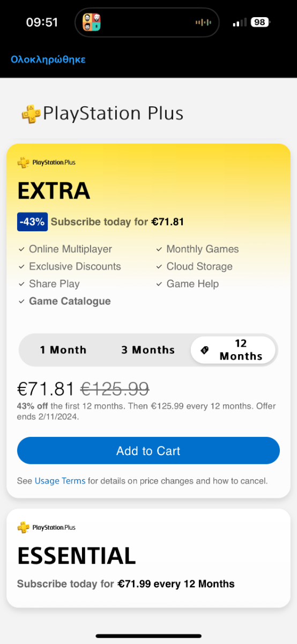Tap the app icon in the Dynamic Island
Screen dimensions: 297x644
pyautogui.click(x=92, y=22)
